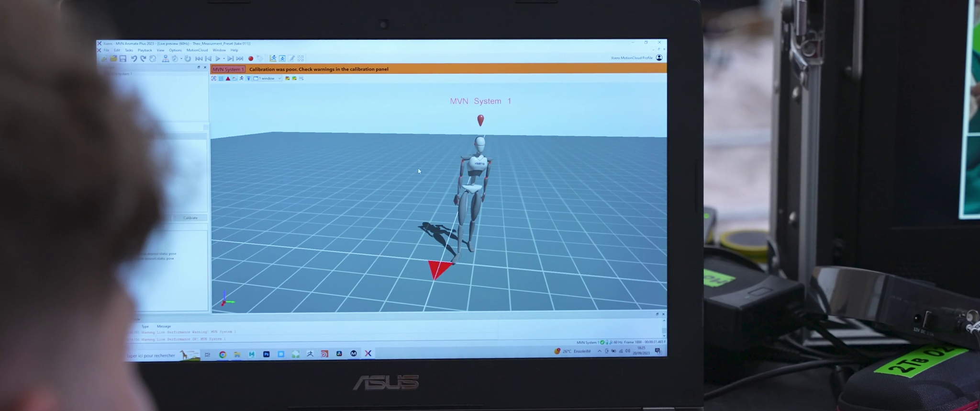This screenshot has height=411, width=980.
Task: Open the MotionCloud menu
Action: [197, 50]
